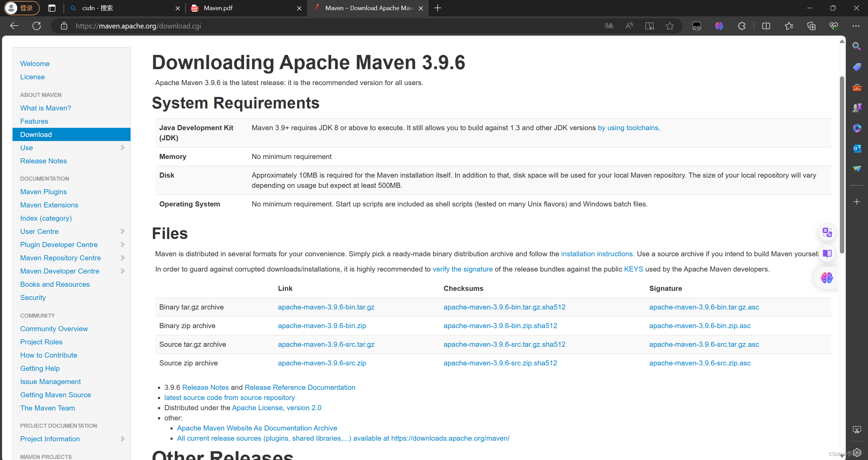The width and height of the screenshot is (868, 460).
Task: Open the Search panel in the sidebar
Action: (x=857, y=46)
